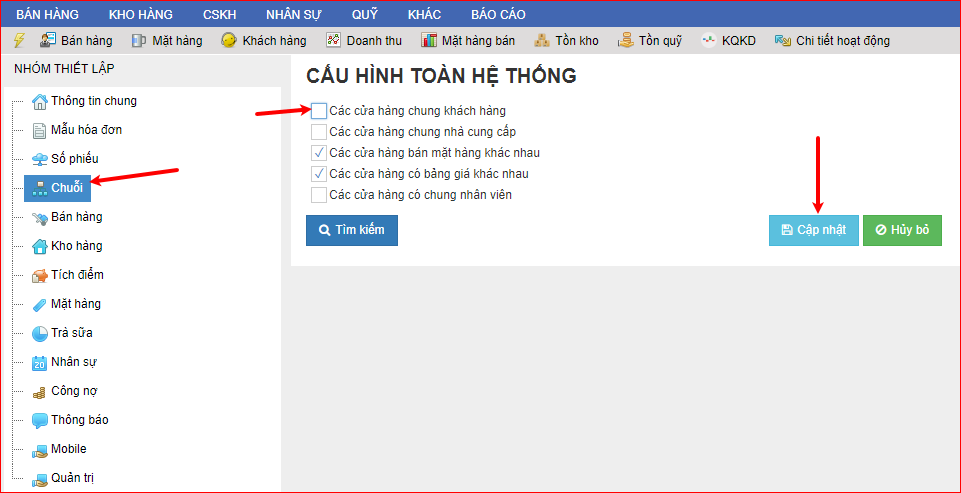The height and width of the screenshot is (493, 961).
Task: Select Mẫu hóa đơn in settings tree
Action: click(86, 130)
